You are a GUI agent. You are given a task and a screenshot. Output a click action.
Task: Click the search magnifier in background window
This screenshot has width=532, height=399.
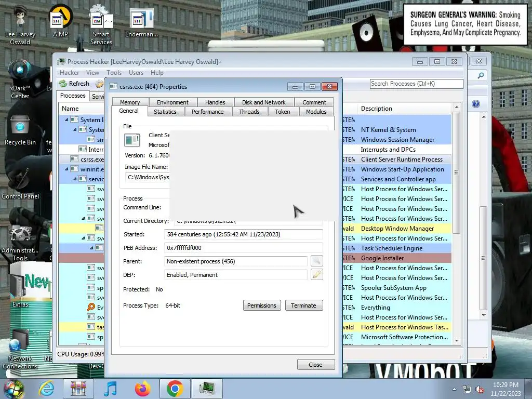(x=481, y=75)
